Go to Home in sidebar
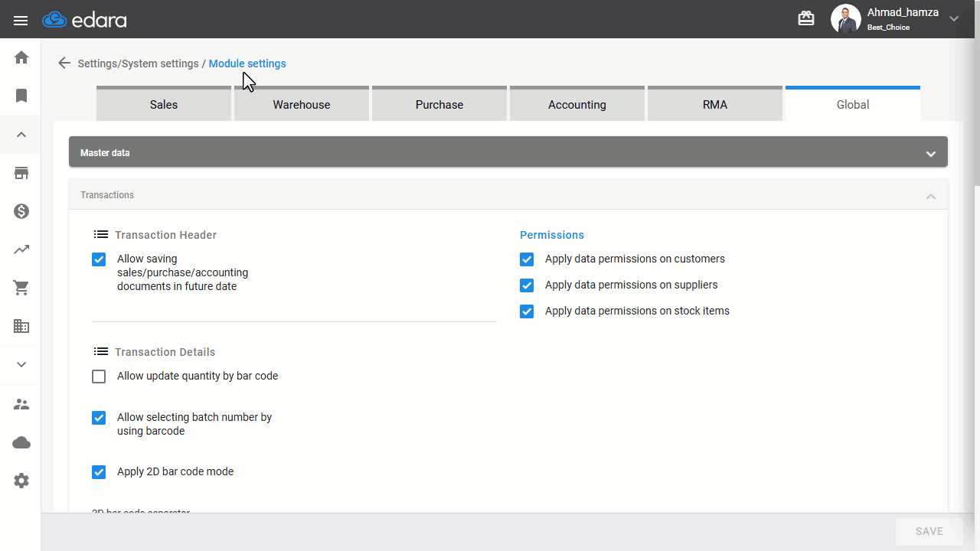980x551 pixels. (21, 57)
